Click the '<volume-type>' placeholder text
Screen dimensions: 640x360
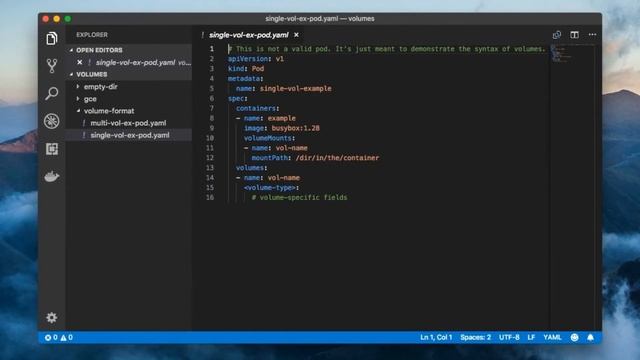click(x=270, y=188)
